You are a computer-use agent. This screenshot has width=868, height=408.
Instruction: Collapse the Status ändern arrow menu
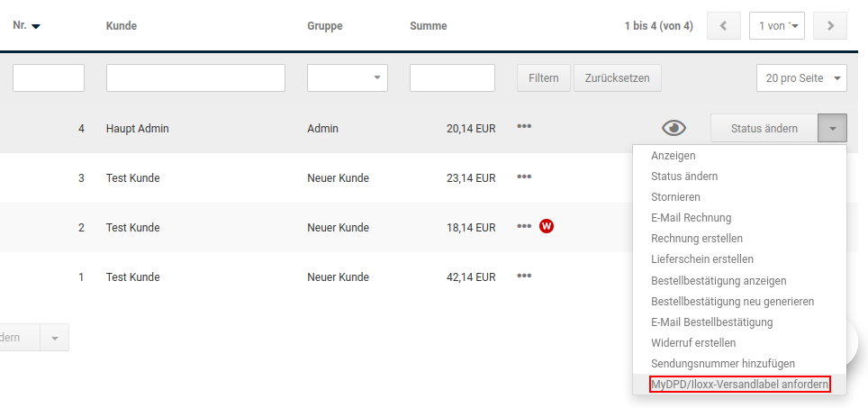click(833, 129)
